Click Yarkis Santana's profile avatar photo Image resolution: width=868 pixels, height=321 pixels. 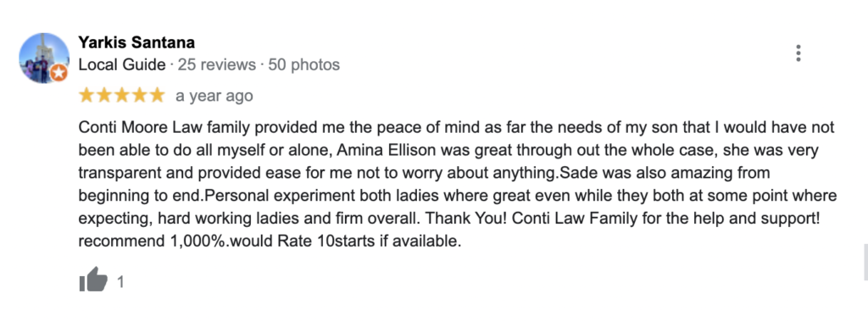coord(44,58)
